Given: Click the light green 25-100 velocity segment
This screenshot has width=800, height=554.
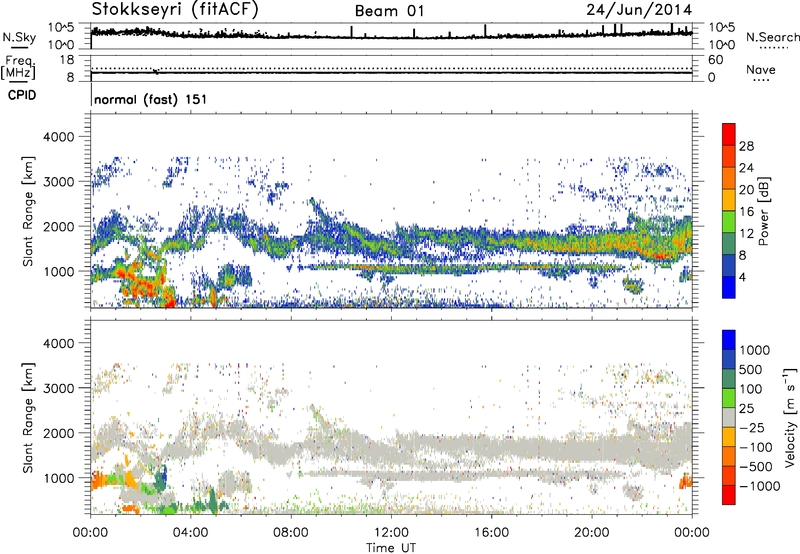Looking at the screenshot, I should (729, 398).
